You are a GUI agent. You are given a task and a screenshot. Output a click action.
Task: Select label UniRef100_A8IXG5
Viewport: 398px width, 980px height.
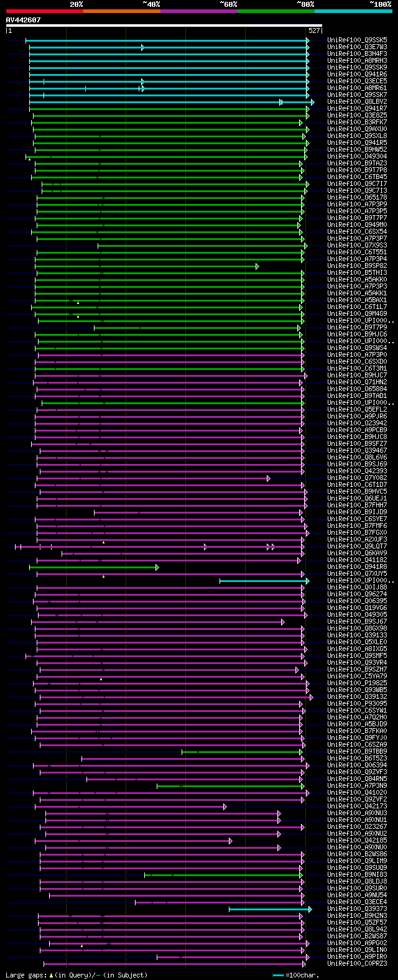pos(358,649)
